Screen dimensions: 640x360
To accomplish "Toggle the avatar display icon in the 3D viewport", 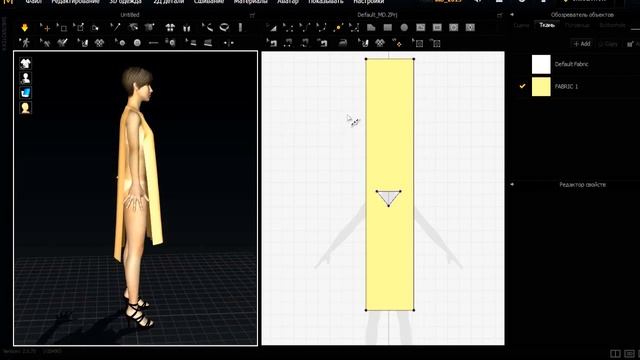I will [25, 78].
